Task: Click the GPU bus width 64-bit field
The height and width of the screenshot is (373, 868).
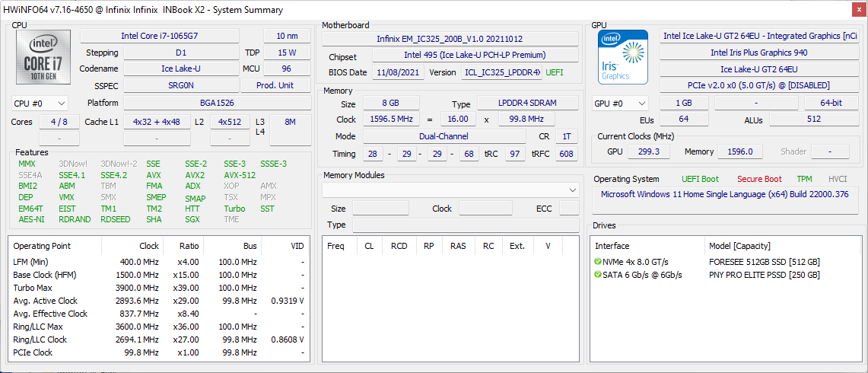Action: [831, 103]
